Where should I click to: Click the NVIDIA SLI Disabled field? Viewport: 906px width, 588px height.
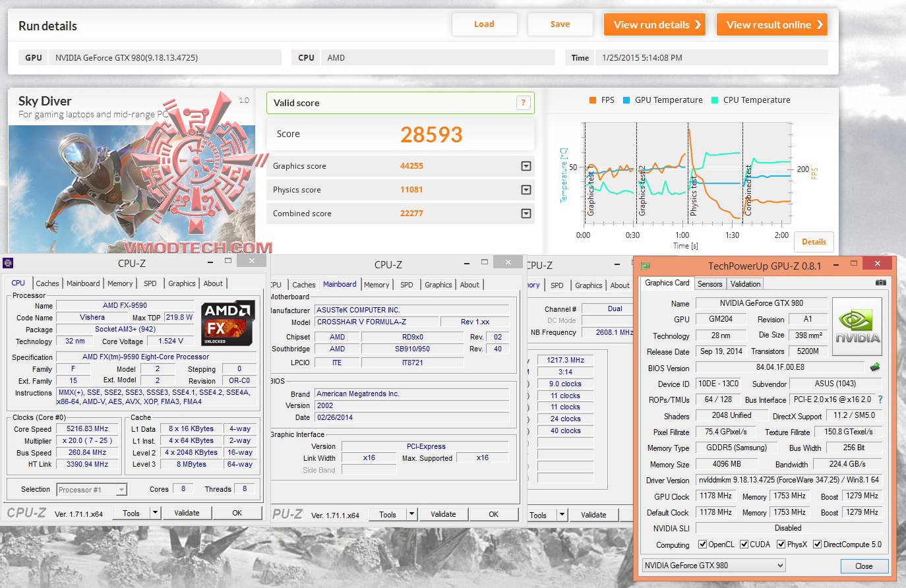(789, 528)
